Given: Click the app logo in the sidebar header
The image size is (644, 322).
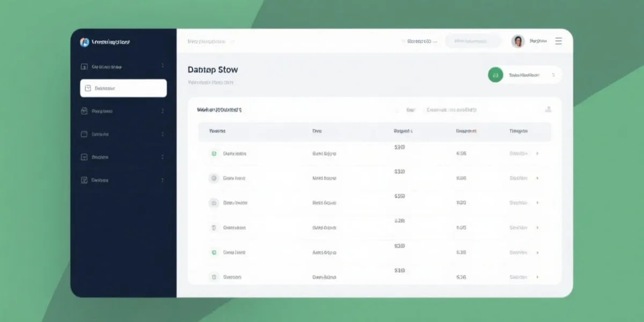Looking at the screenshot, I should tap(84, 42).
